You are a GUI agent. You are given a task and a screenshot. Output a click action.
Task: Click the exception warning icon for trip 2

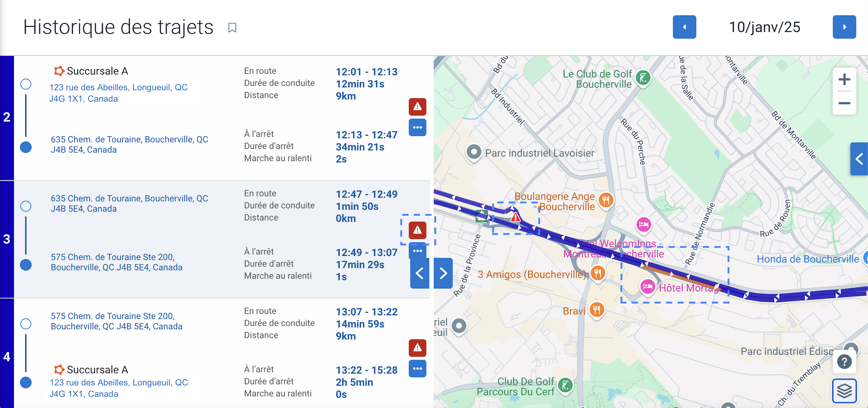(x=417, y=107)
